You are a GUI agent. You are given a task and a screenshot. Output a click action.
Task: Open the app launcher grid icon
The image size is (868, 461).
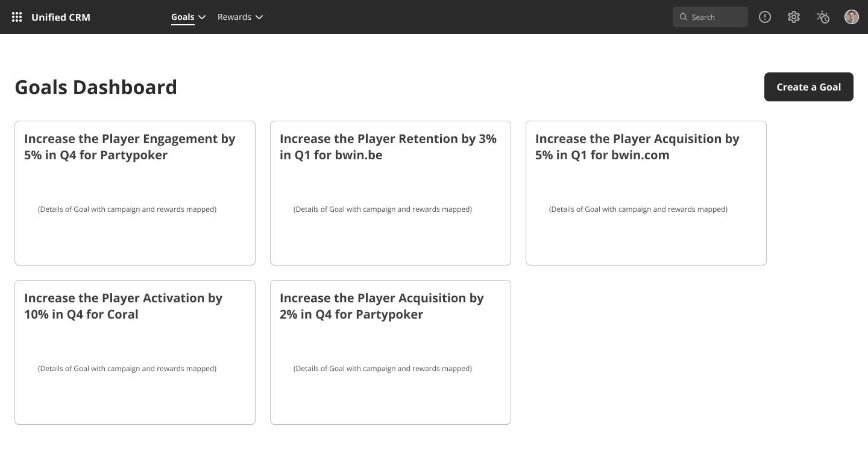coord(17,17)
